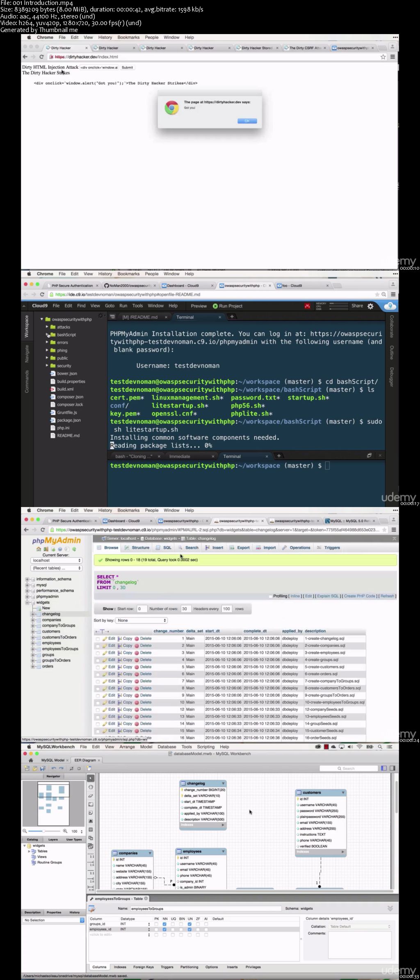Expand the security folder in Cloud9 tree

(x=47, y=365)
